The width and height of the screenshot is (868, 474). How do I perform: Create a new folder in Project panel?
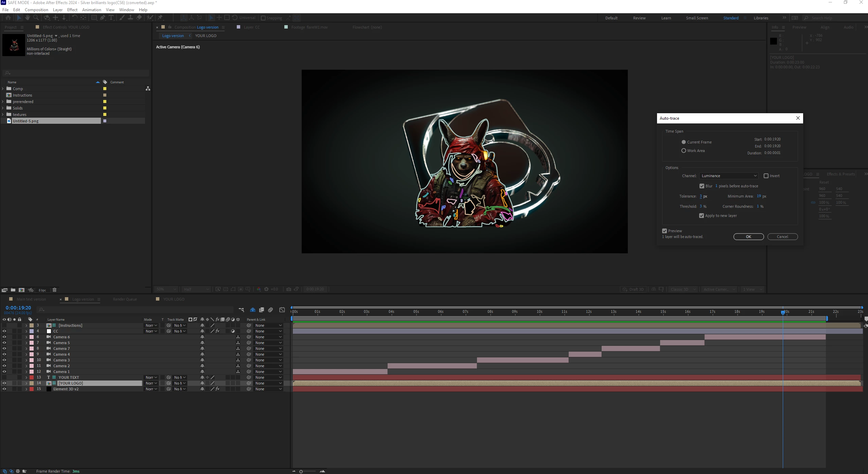[13, 290]
